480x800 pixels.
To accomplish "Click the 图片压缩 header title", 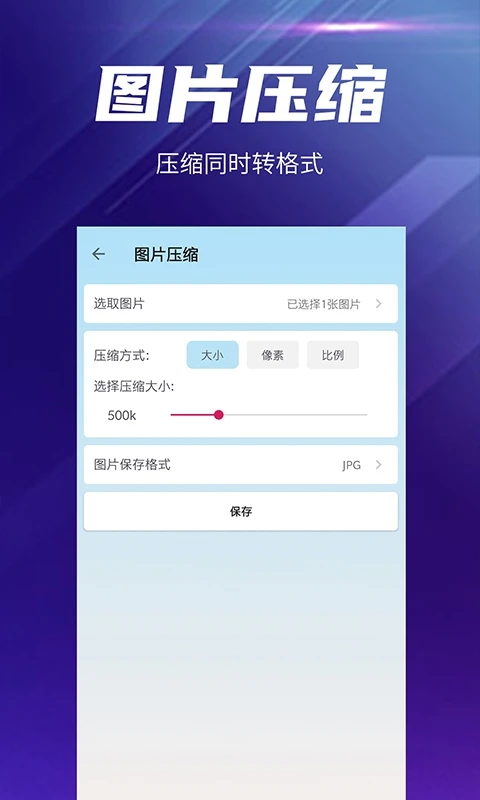I will (166, 255).
